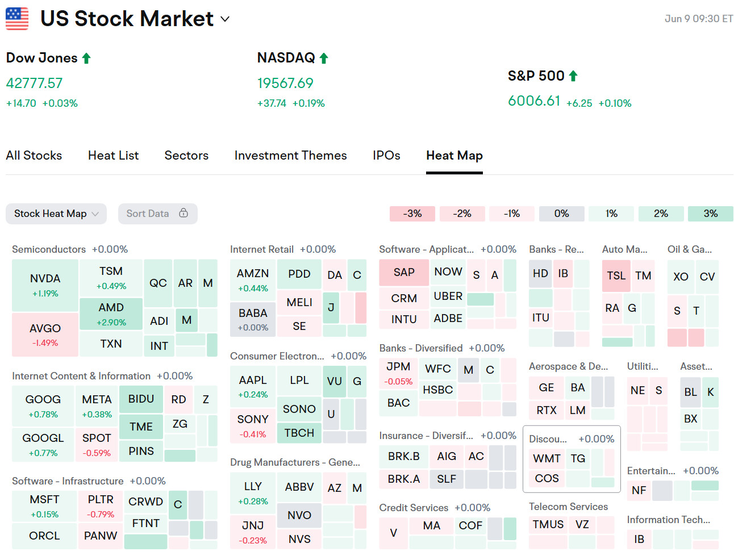This screenshot has height=560, width=734.
Task: Click the -3% red legend swatch
Action: click(412, 214)
